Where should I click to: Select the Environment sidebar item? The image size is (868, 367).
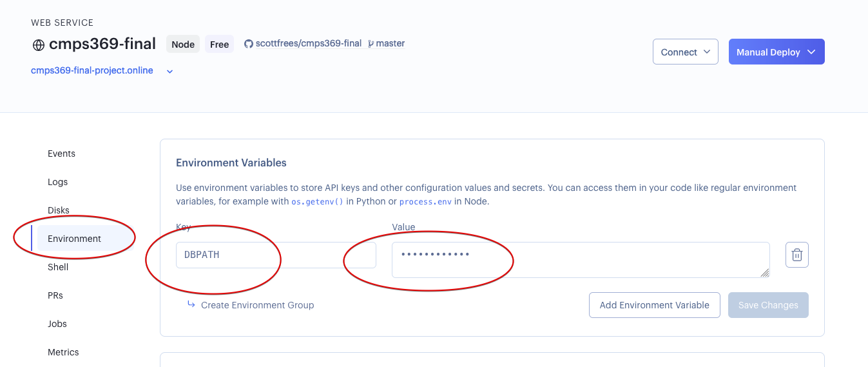click(x=74, y=239)
